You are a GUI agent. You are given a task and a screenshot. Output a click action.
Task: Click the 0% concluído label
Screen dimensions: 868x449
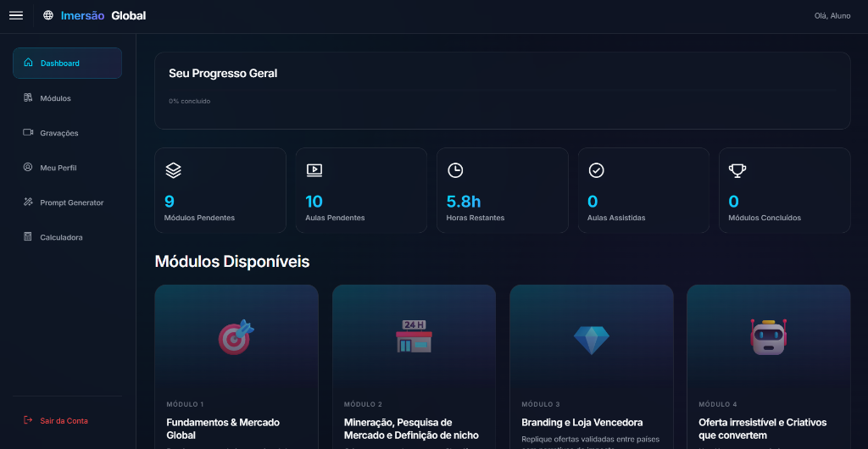(189, 101)
